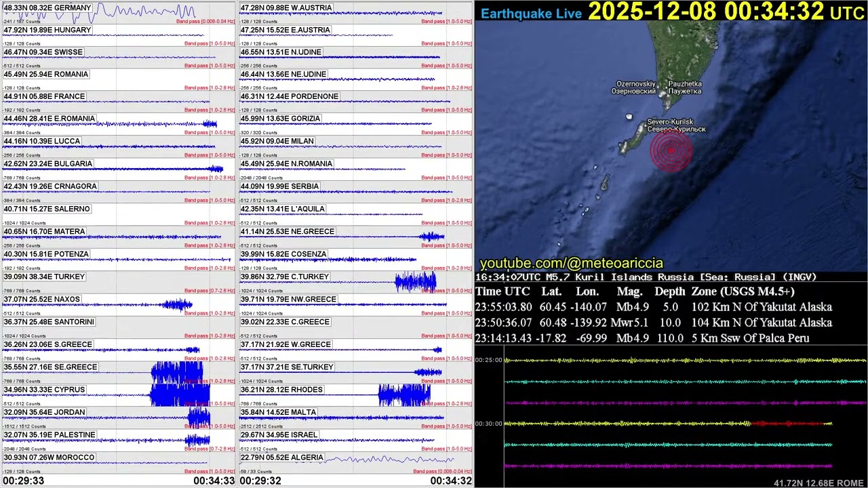Screen dimensions: 868x488
Task: Select the MOROCCO station label
Action: coord(49,457)
